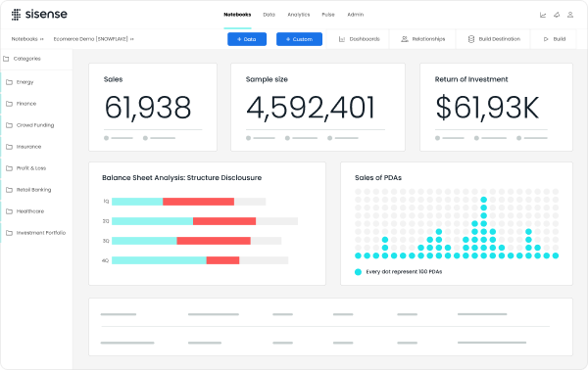
Task: Open the analytics chart icon in header
Action: tap(543, 15)
